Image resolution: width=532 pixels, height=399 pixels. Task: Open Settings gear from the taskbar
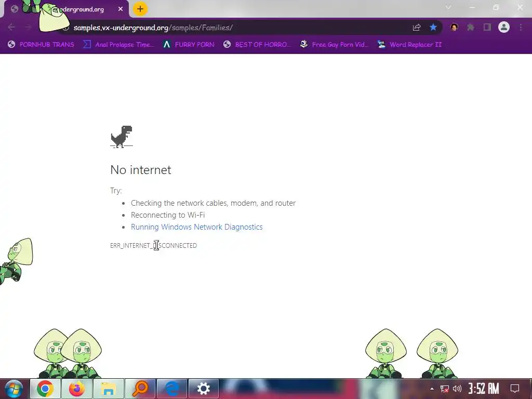203,389
